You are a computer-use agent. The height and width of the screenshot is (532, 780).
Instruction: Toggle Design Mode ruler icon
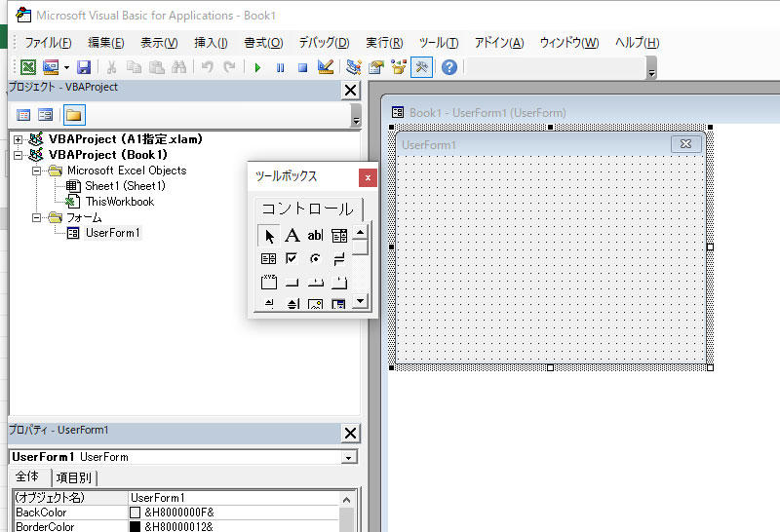[x=326, y=67]
